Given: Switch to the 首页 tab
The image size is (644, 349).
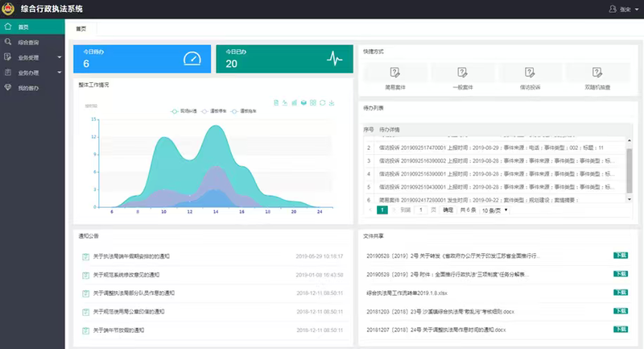Looking at the screenshot, I should [x=80, y=27].
